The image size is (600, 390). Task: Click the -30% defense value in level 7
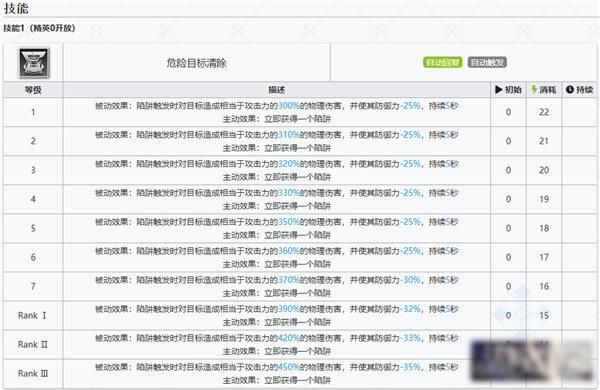click(x=411, y=280)
